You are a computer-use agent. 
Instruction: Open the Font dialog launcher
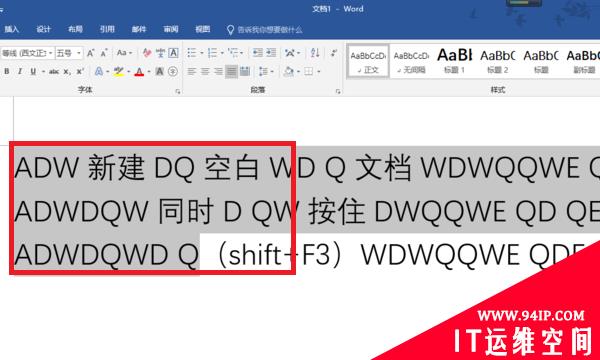pyautogui.click(x=178, y=91)
